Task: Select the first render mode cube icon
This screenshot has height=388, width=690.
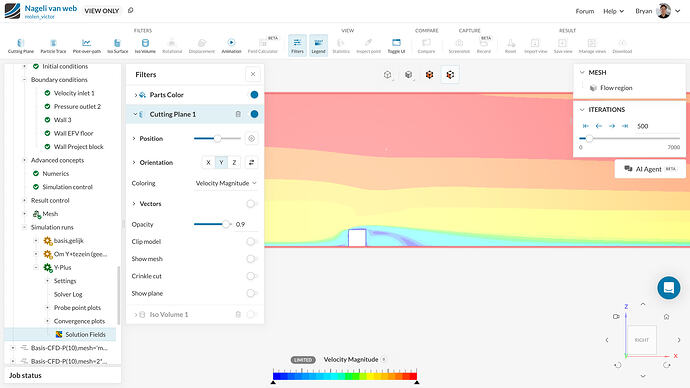Action: tap(387, 75)
